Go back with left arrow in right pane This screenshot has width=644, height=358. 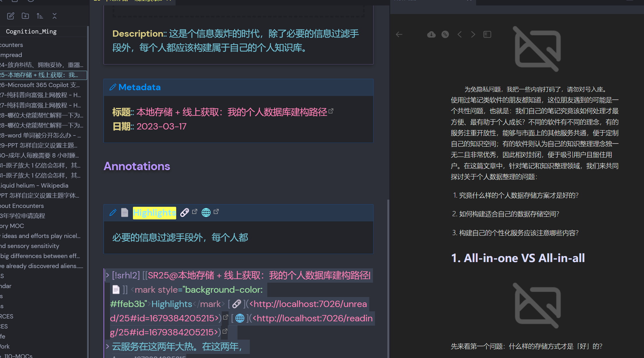[399, 35]
